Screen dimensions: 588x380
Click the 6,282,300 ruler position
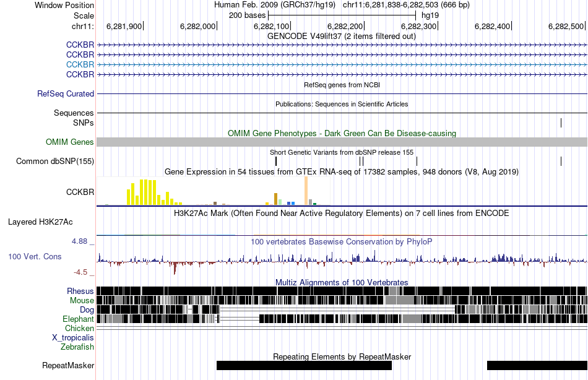pyautogui.click(x=419, y=26)
